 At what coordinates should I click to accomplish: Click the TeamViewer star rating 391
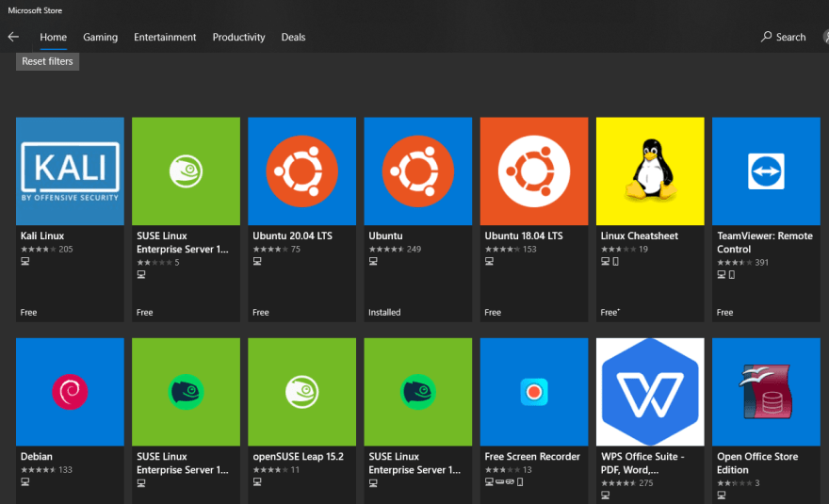click(x=743, y=262)
